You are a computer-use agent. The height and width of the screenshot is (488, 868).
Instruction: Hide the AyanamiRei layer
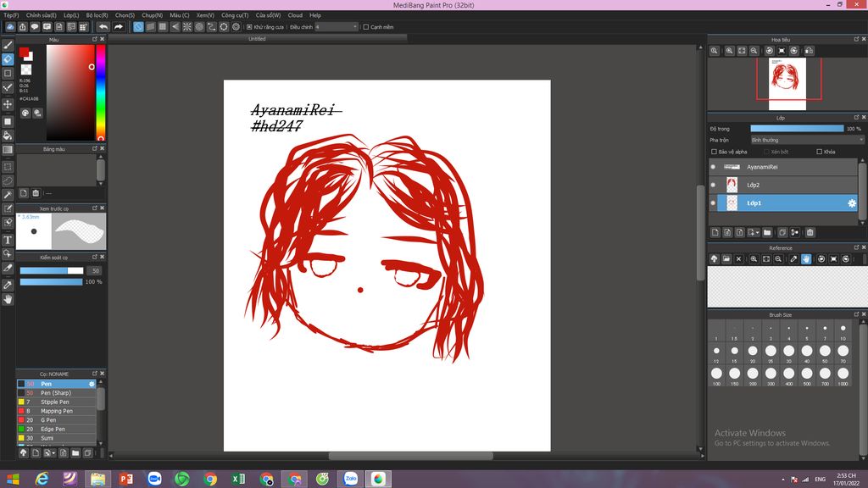(713, 167)
